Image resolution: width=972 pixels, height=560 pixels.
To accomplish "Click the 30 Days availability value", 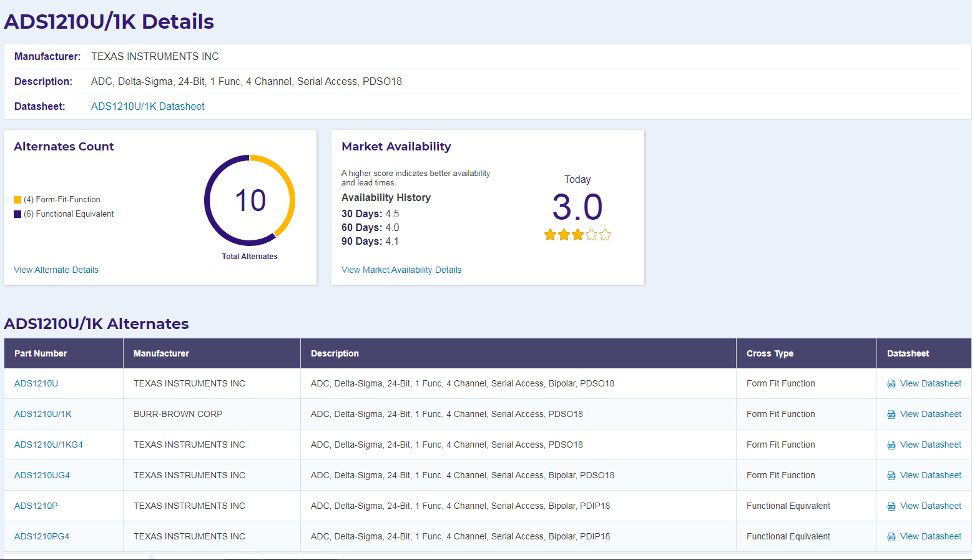I will coord(392,214).
